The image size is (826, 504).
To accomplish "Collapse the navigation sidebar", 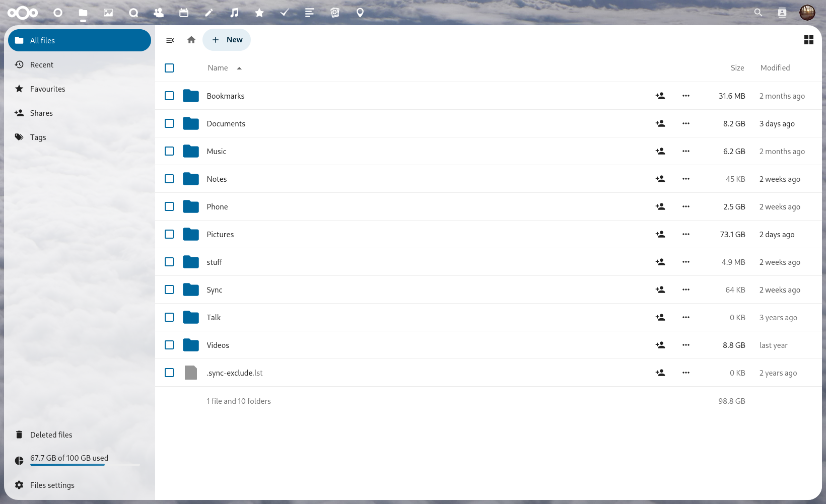I will (170, 40).
